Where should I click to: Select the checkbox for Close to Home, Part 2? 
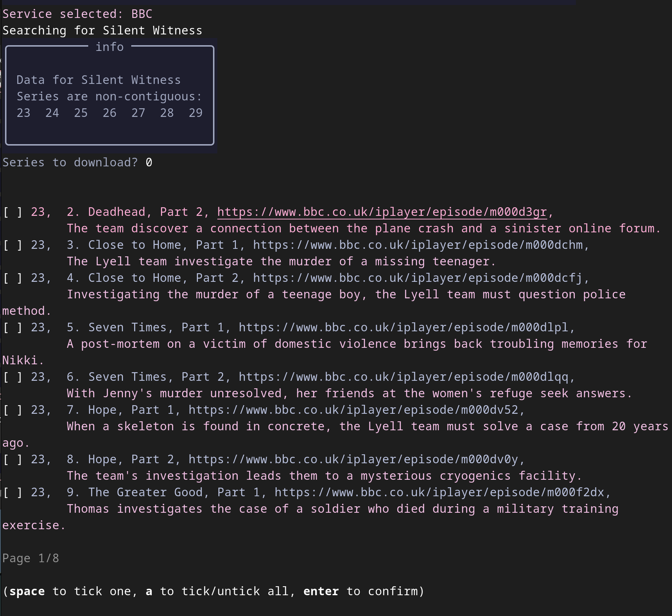click(x=13, y=278)
